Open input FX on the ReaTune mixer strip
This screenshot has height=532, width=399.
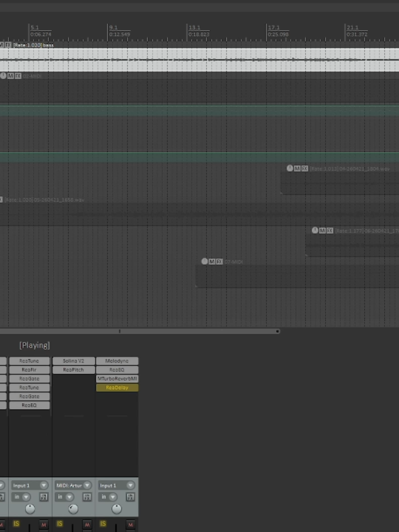44,497
